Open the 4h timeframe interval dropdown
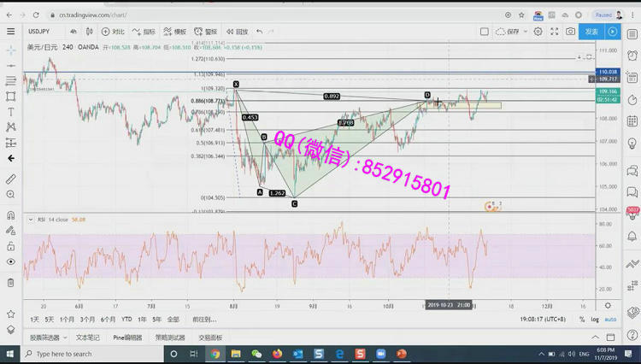The width and height of the screenshot is (641, 364). (74, 32)
